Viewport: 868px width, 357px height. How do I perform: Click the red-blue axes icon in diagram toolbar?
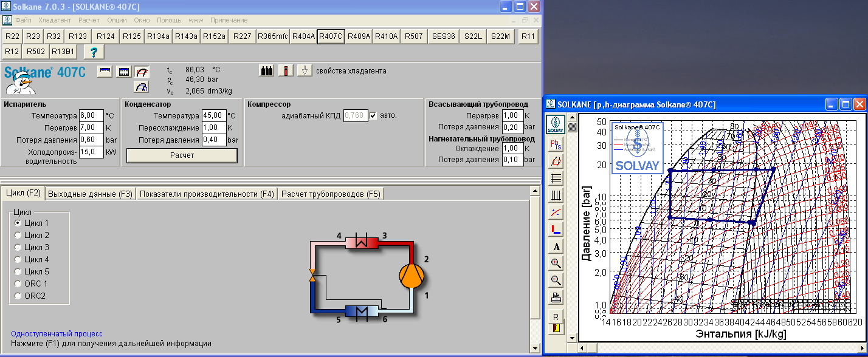pyautogui.click(x=556, y=229)
